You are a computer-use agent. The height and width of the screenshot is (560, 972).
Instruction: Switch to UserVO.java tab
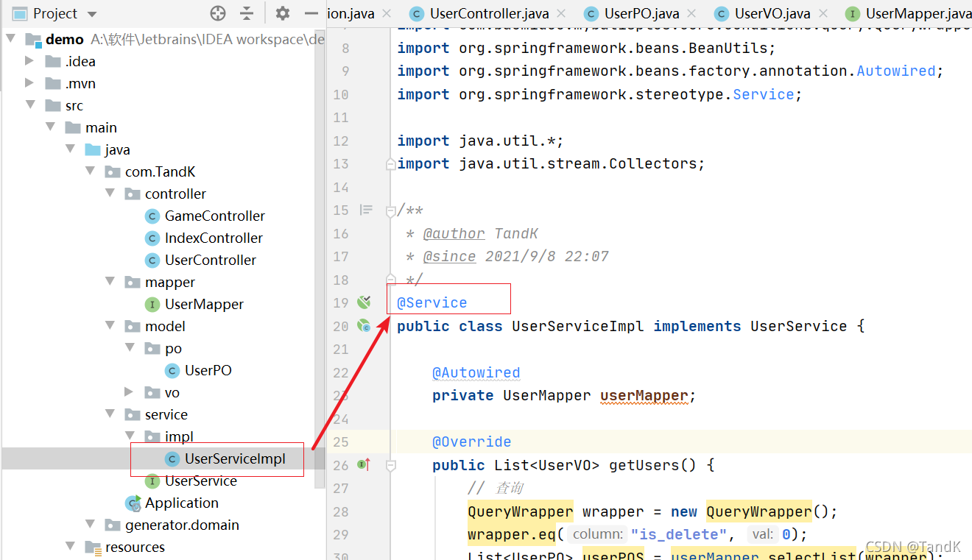(772, 13)
